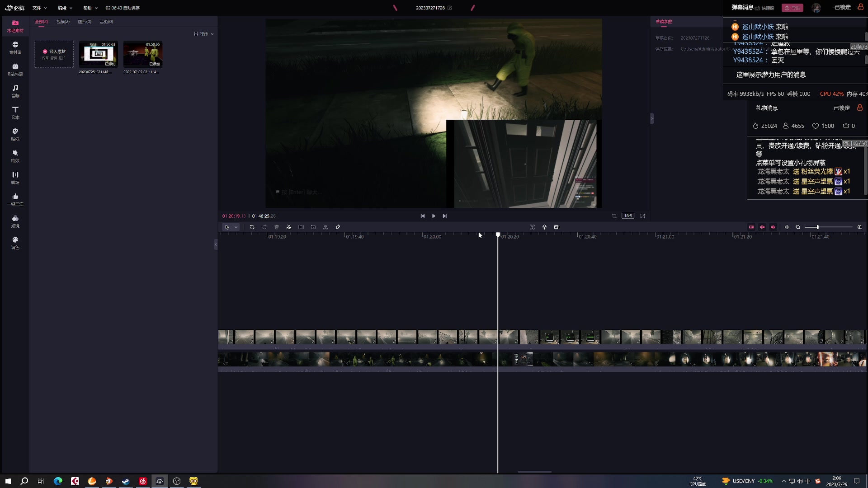Image resolution: width=868 pixels, height=488 pixels.
Task: Click the microphone record voiceover icon
Action: [544, 227]
